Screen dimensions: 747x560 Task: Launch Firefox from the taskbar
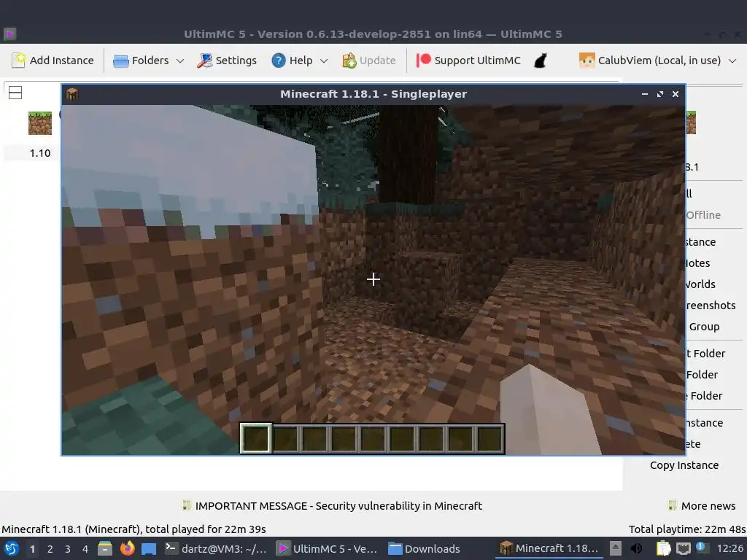pos(127,548)
